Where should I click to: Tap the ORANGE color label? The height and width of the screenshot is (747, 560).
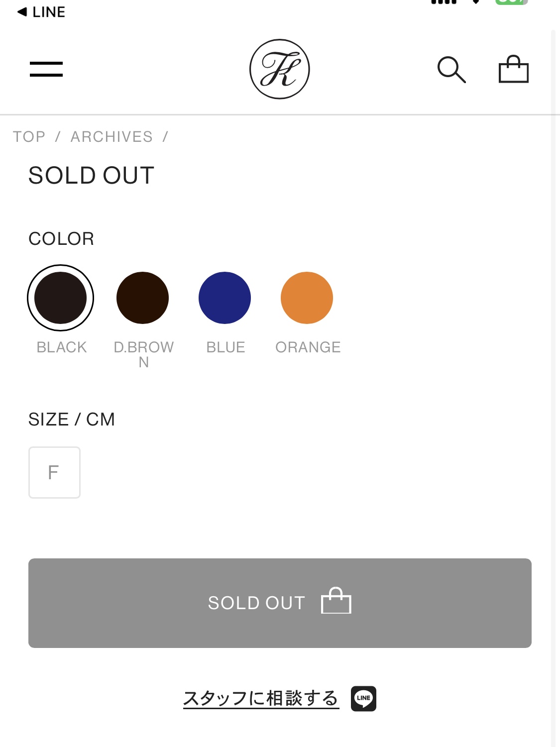click(x=308, y=347)
